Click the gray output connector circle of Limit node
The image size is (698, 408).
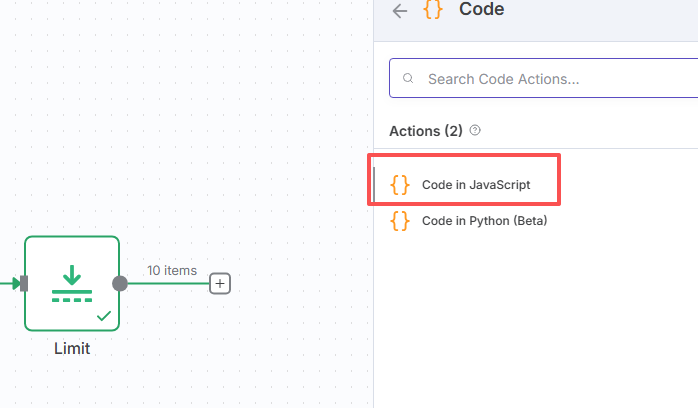tap(120, 283)
